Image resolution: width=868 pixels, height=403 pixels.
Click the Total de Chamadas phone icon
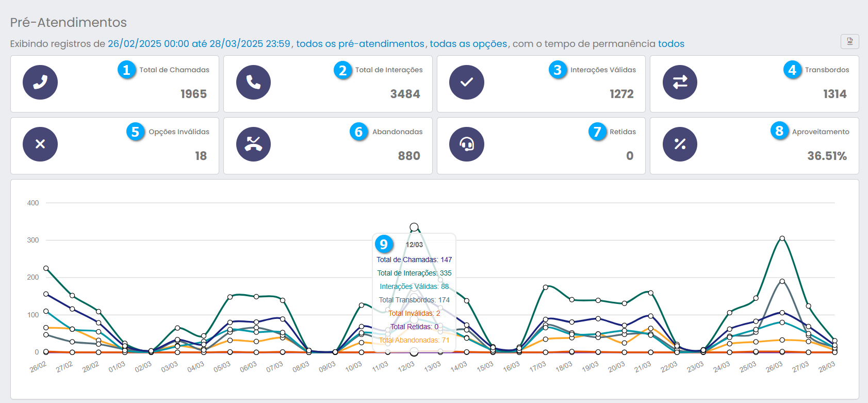click(40, 83)
